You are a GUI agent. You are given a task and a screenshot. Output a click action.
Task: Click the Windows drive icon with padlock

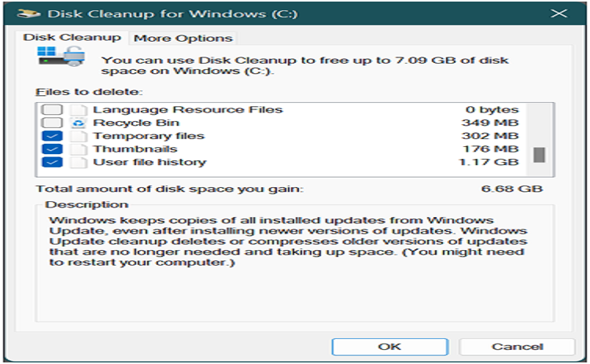[x=61, y=56]
